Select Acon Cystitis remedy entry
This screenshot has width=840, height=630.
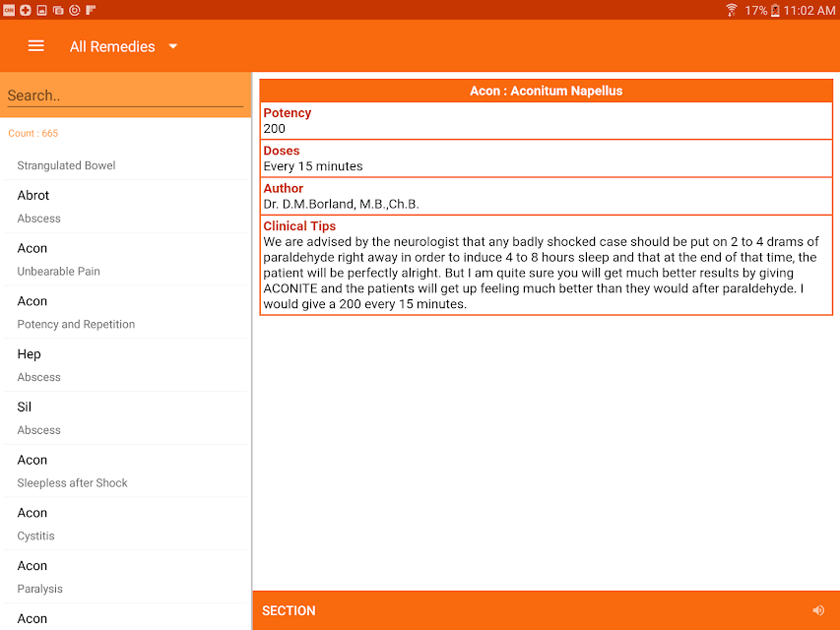[x=125, y=524]
